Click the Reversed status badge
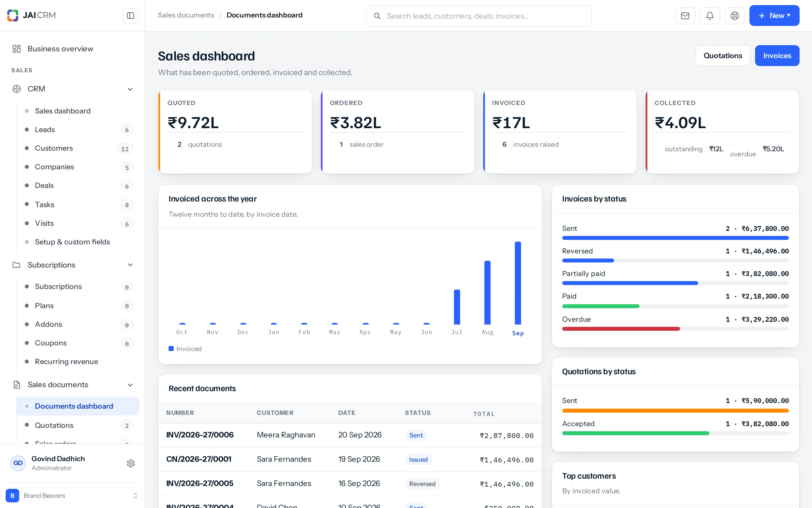 pos(422,483)
